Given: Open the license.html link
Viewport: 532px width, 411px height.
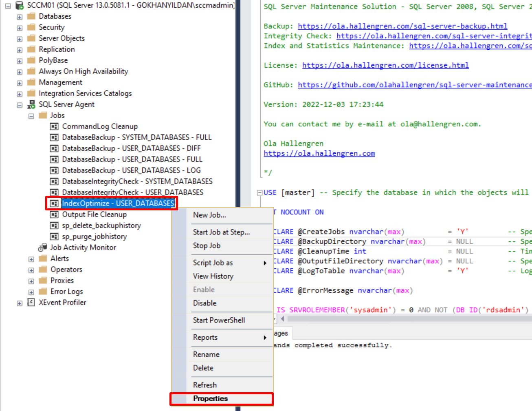Looking at the screenshot, I should [x=385, y=65].
